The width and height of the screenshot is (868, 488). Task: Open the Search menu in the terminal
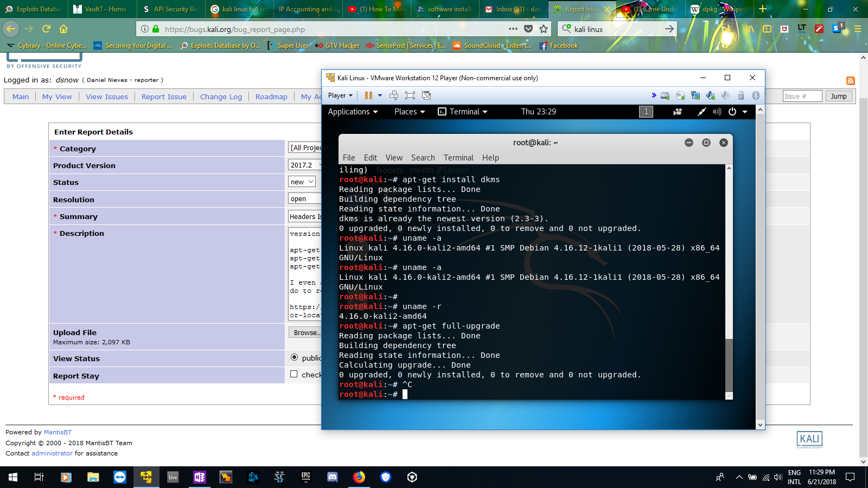423,158
